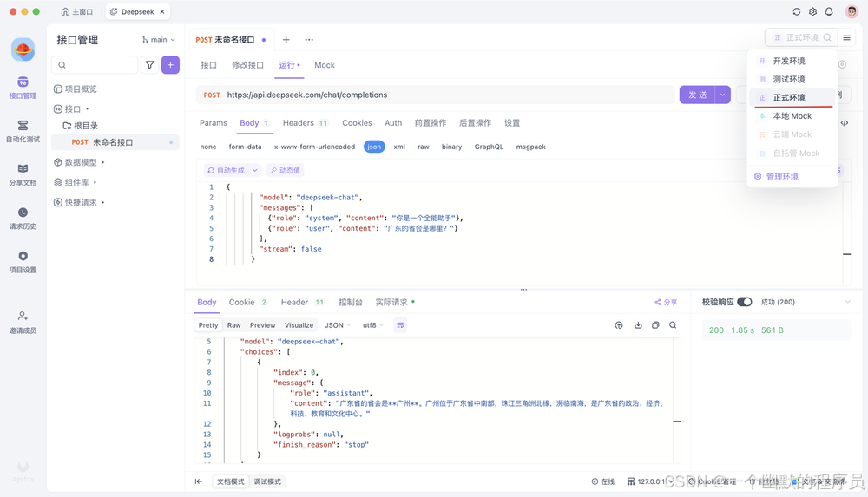Screen dimensions: 868x497
Task: Collapse the sidebar with arrow icon
Action: pyautogui.click(x=198, y=481)
